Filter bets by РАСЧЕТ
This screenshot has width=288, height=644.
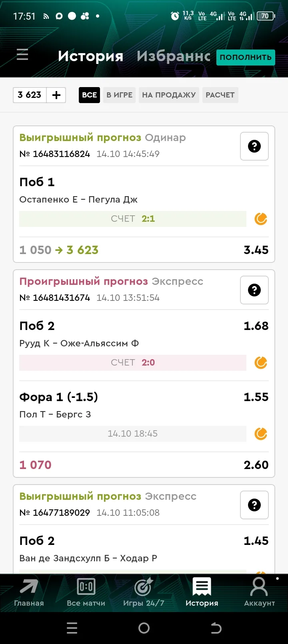pyautogui.click(x=220, y=95)
